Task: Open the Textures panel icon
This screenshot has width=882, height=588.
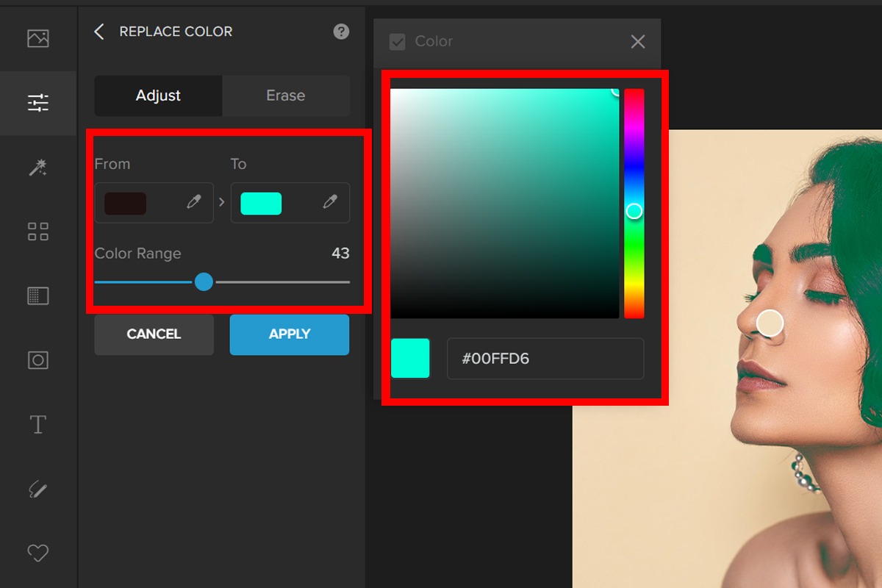Action: [x=38, y=296]
